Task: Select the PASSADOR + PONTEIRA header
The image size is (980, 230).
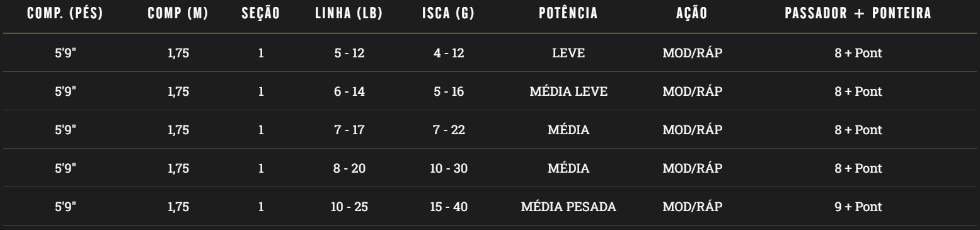Action: pos(858,14)
